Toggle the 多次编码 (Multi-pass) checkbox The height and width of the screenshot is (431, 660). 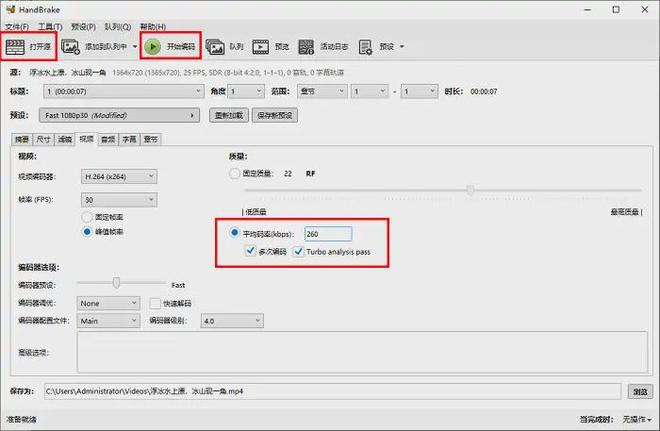click(x=250, y=251)
